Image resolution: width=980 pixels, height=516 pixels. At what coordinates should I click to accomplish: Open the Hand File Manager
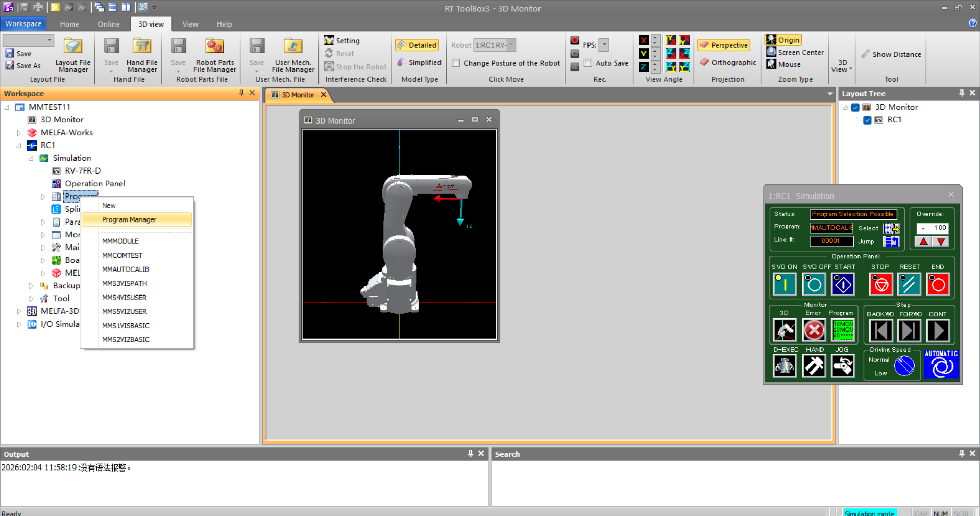point(142,55)
